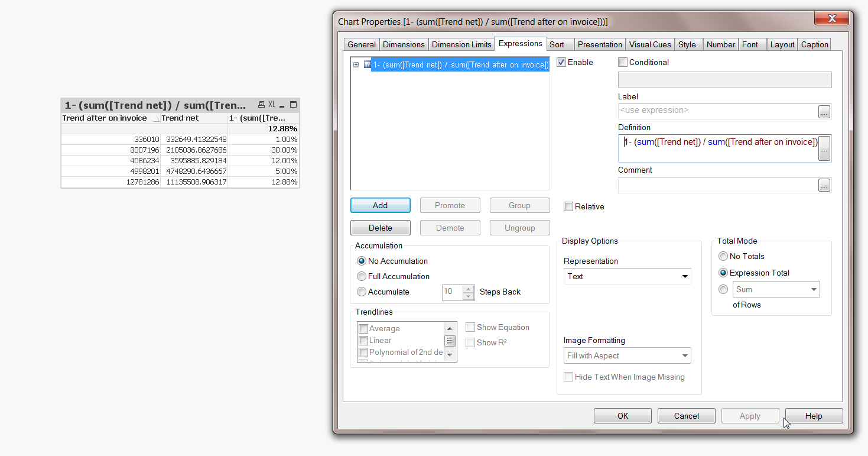Toggle the Conditional checkbox
Image resolution: width=868 pixels, height=456 pixels.
click(623, 62)
